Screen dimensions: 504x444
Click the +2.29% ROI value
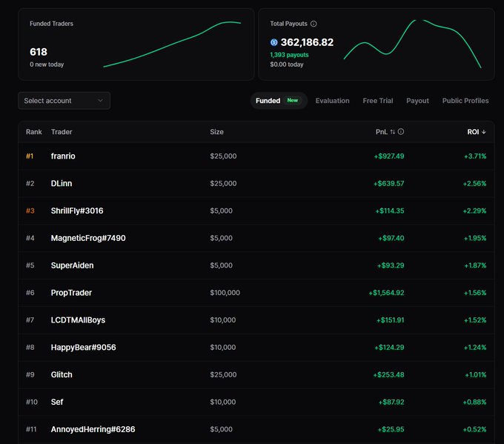pos(474,211)
